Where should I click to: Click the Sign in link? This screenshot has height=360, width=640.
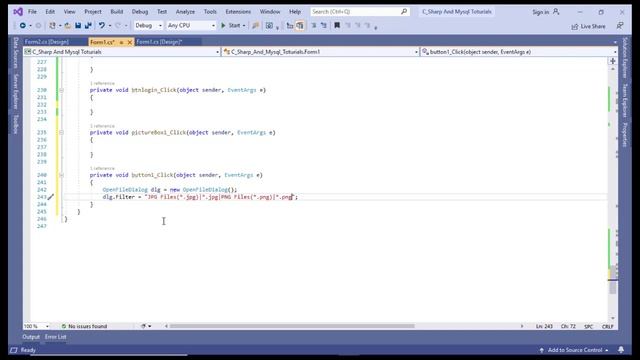click(540, 12)
